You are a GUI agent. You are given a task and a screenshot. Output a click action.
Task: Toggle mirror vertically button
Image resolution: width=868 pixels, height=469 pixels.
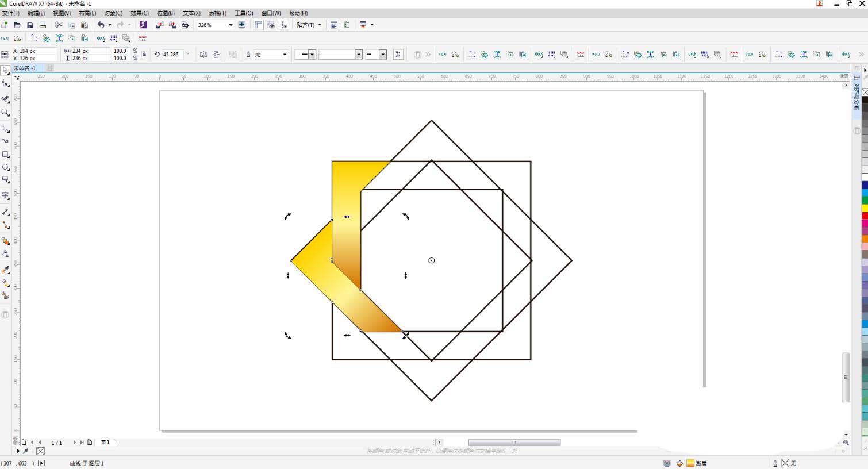tap(217, 55)
